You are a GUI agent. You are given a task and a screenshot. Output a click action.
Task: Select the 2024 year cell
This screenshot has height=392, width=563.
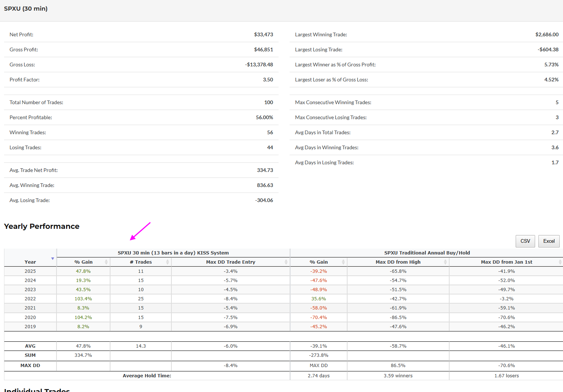pyautogui.click(x=30, y=281)
